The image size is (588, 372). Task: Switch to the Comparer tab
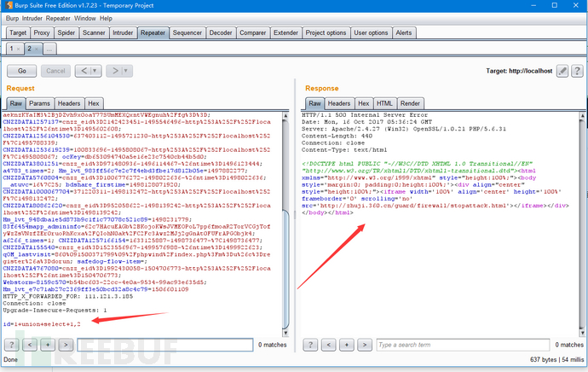tap(253, 32)
